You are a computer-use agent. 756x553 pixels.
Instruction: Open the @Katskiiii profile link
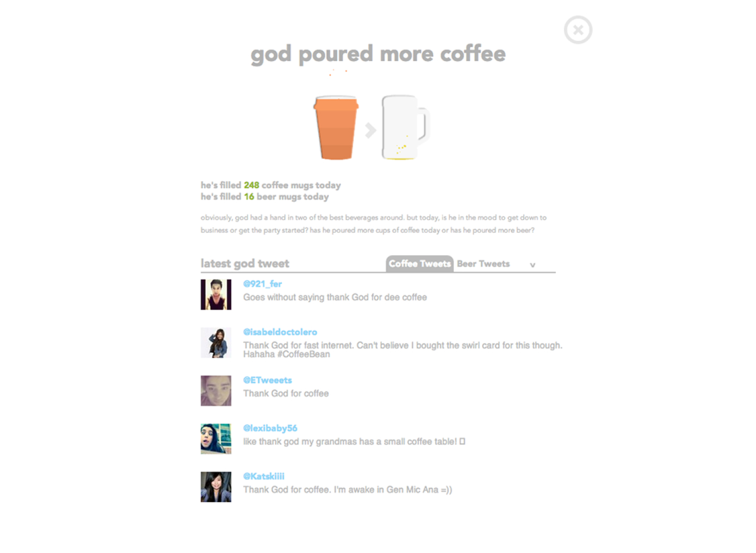coord(264,476)
